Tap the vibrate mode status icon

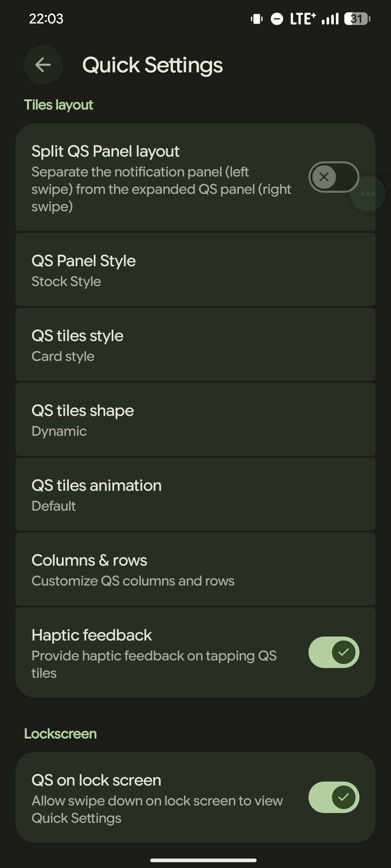[257, 19]
